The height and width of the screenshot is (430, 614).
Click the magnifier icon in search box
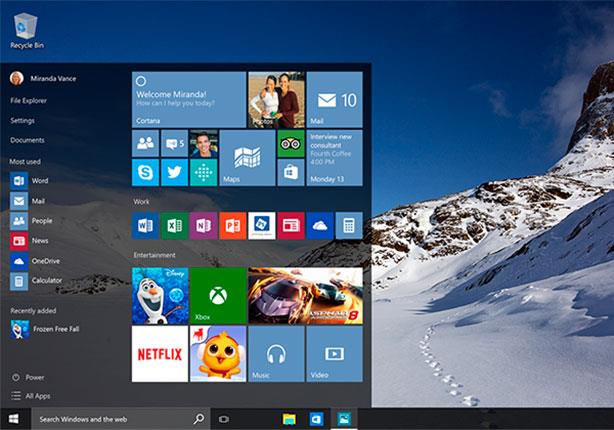[x=199, y=419]
